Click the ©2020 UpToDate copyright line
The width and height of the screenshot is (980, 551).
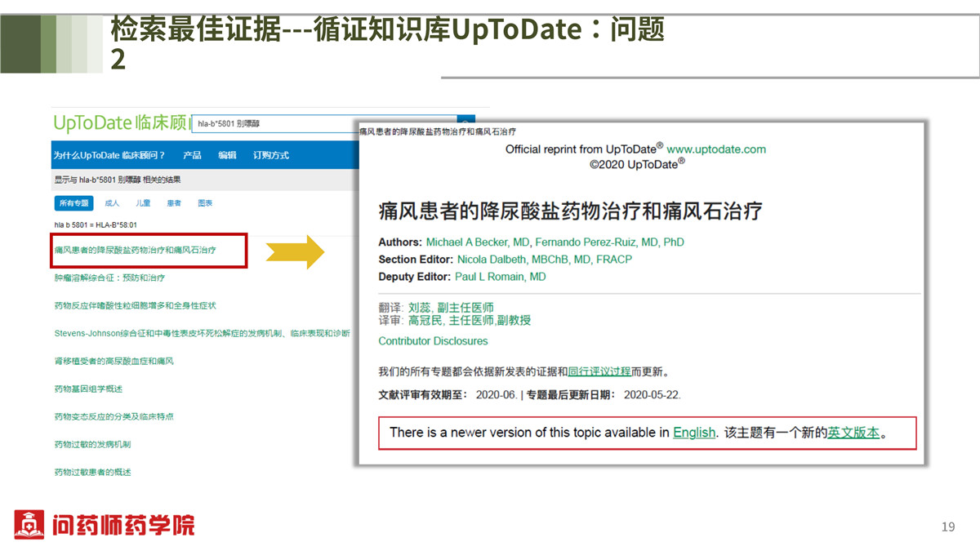click(637, 164)
